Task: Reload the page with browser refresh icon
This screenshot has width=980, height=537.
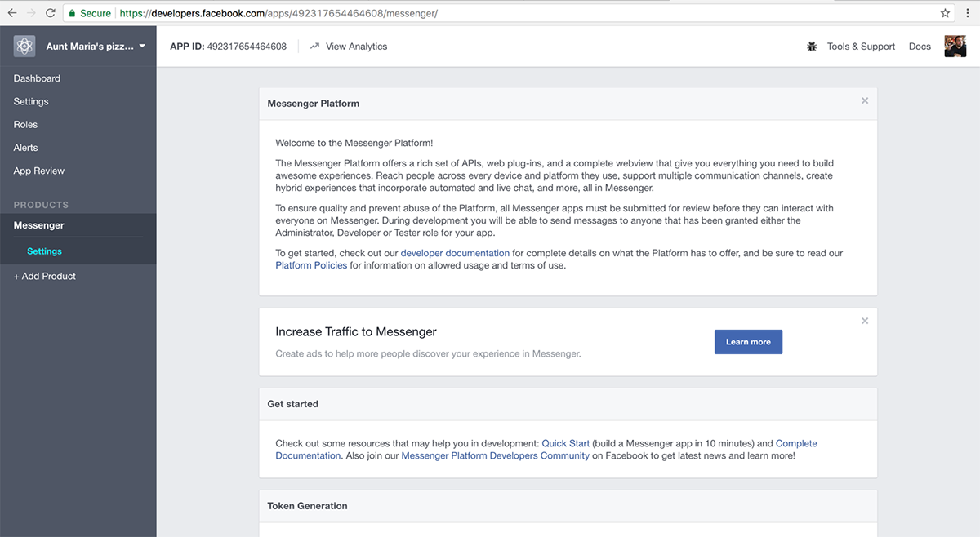Action: click(x=51, y=13)
